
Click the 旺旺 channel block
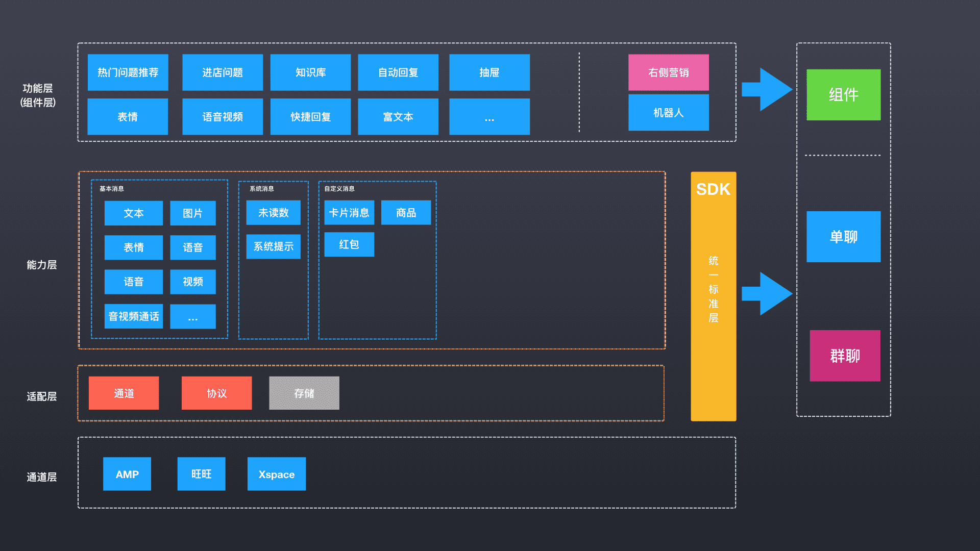(x=201, y=474)
